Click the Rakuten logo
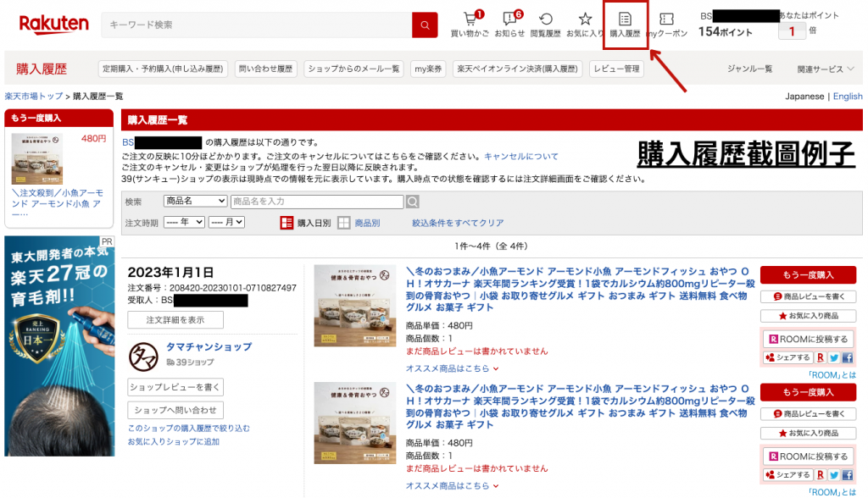The height and width of the screenshot is (498, 868). pos(53,25)
